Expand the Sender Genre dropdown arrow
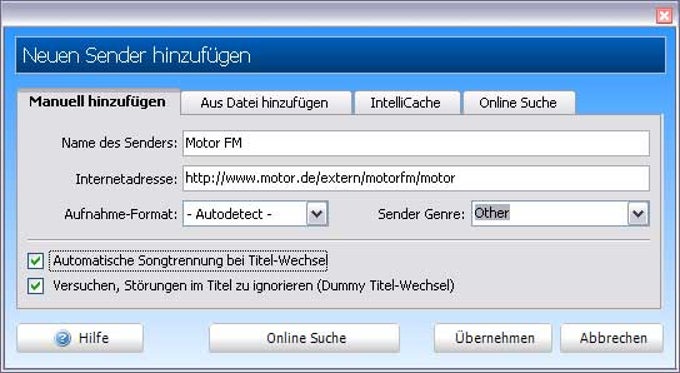 638,213
